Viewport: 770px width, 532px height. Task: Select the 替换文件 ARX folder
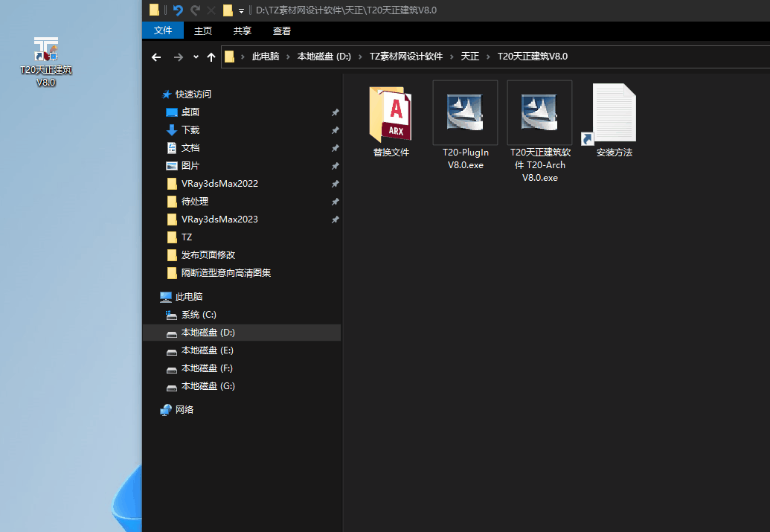tap(391, 121)
